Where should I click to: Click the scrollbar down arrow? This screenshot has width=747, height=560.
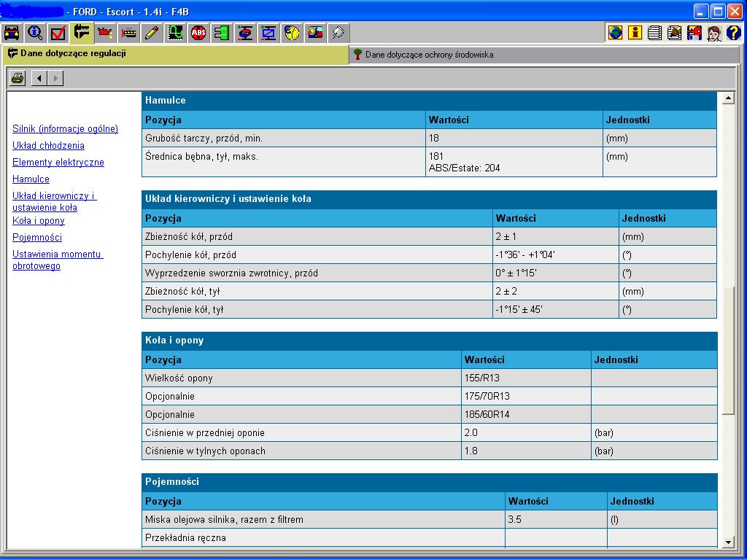click(x=728, y=542)
